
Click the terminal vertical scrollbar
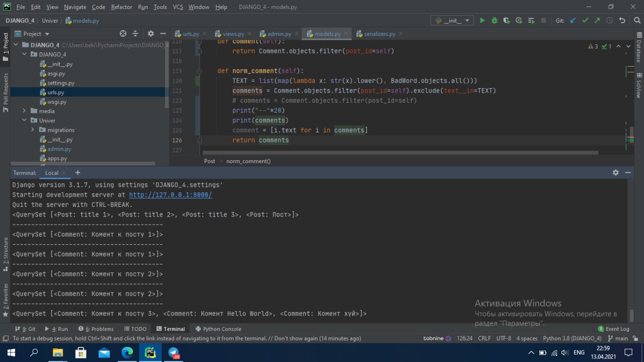(632, 315)
